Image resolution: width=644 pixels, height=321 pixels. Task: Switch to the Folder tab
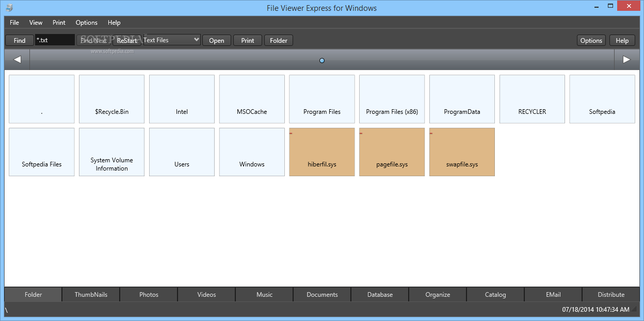click(34, 295)
